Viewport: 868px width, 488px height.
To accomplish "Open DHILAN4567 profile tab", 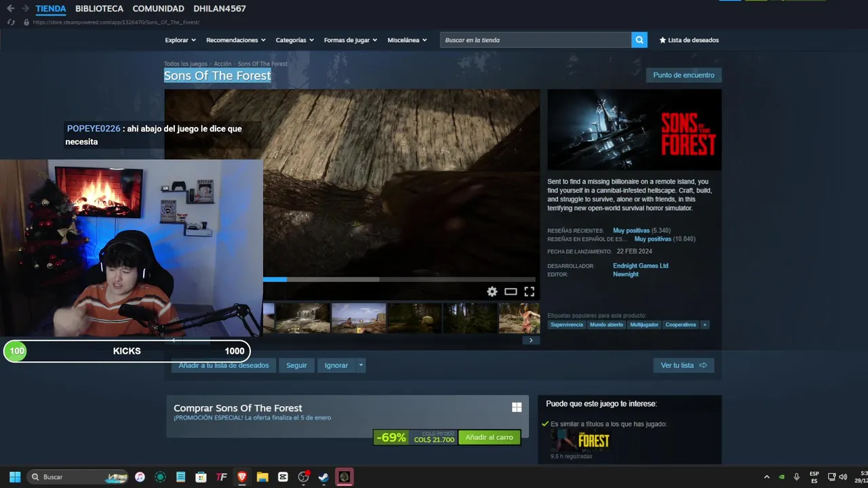I will click(220, 9).
